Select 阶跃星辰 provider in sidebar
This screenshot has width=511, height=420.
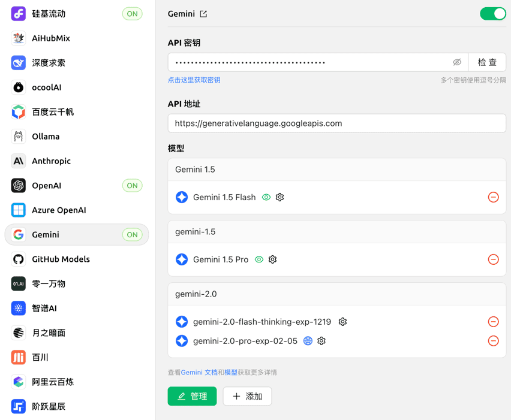point(77,407)
